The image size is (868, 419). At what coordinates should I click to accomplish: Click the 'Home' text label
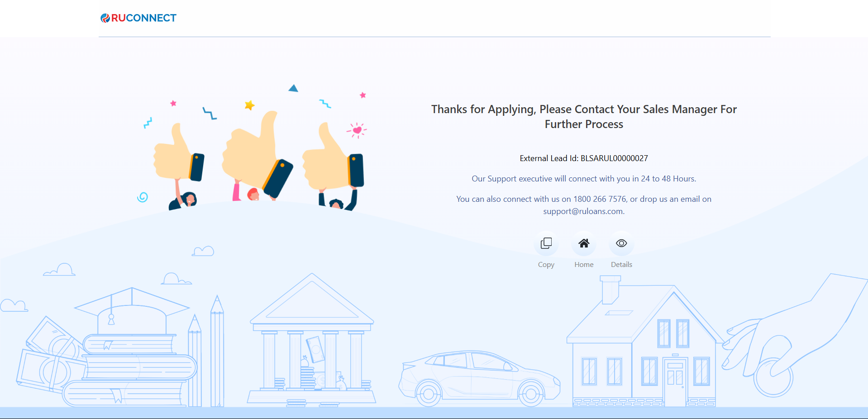point(584,265)
